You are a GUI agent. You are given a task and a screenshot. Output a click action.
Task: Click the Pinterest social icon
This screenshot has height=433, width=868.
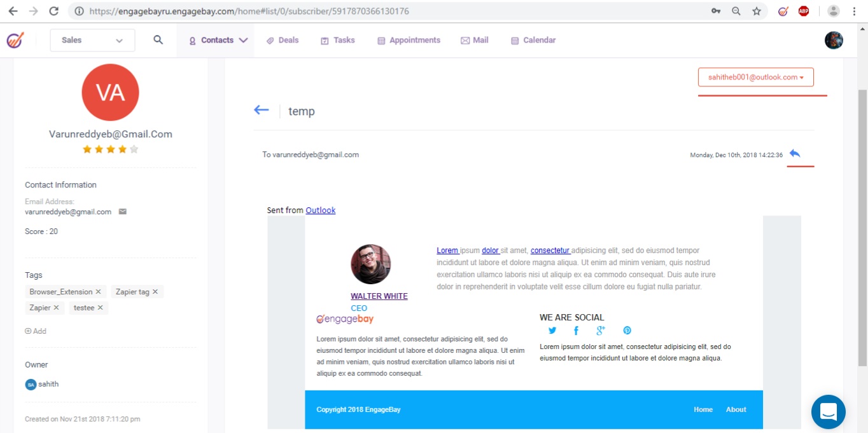627,331
